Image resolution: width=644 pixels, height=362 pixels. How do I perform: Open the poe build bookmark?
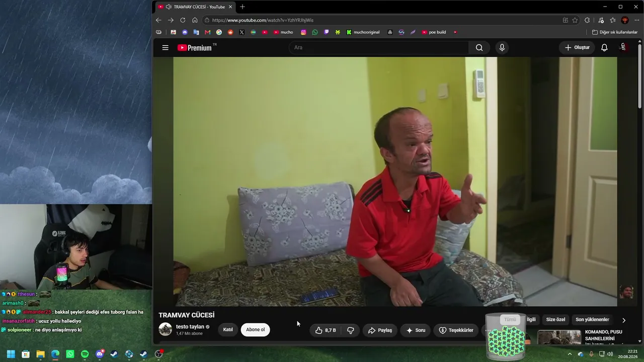[434, 32]
